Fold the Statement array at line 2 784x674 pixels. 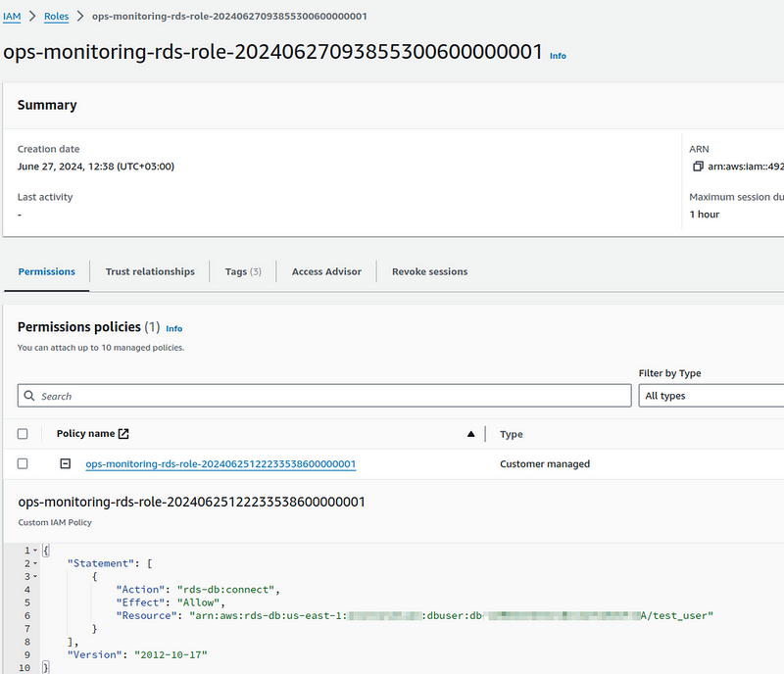coord(35,564)
